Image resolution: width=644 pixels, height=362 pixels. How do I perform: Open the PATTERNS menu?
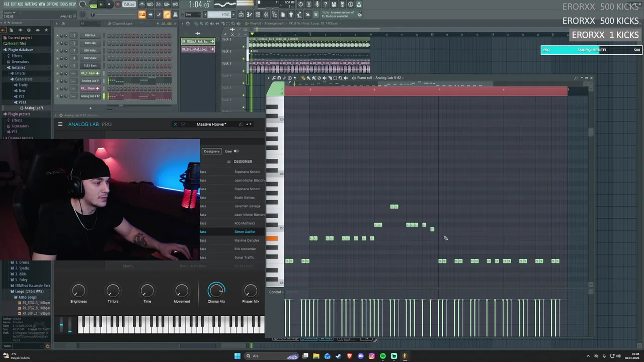pyautogui.click(x=31, y=4)
